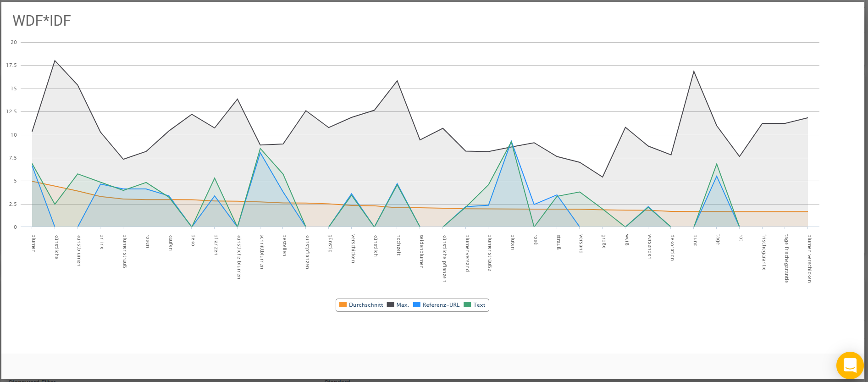Click the 'versenden' x-axis label
Screen dimensions: 868x382
tap(649, 247)
